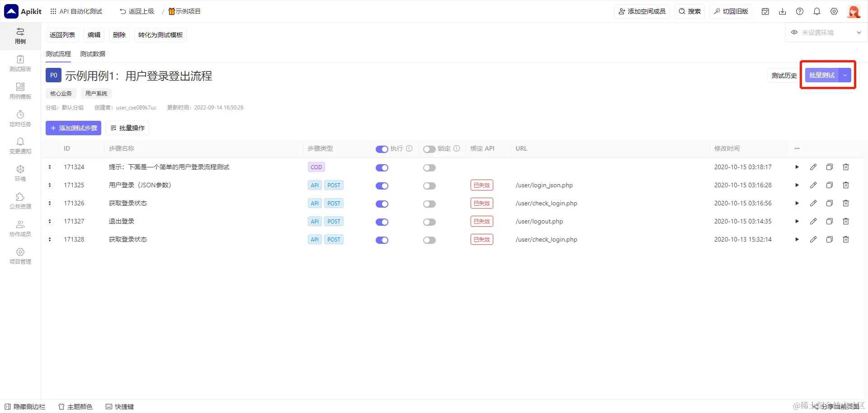868x413 pixels.
Task: Disable execution for step 171324
Action: point(382,167)
